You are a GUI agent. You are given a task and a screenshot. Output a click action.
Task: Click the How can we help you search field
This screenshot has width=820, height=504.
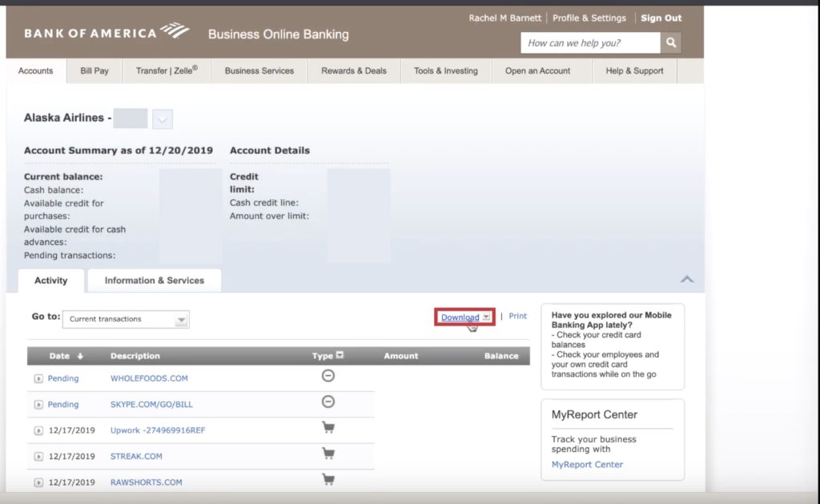tap(590, 43)
